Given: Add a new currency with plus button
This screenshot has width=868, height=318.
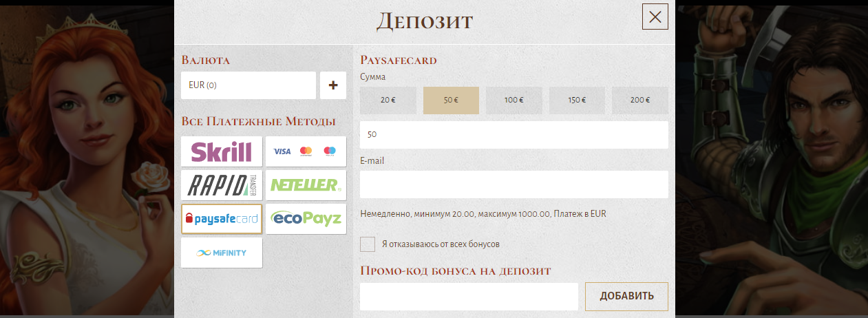Looking at the screenshot, I should [333, 85].
